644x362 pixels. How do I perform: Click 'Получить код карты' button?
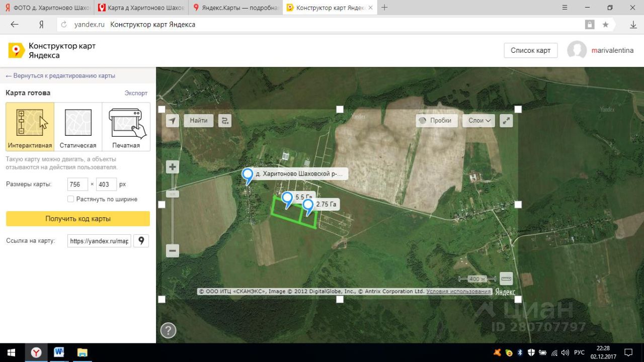pyautogui.click(x=78, y=219)
